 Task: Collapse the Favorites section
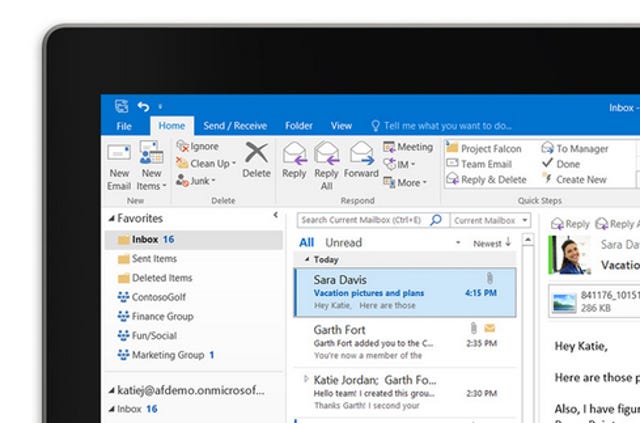point(111,218)
